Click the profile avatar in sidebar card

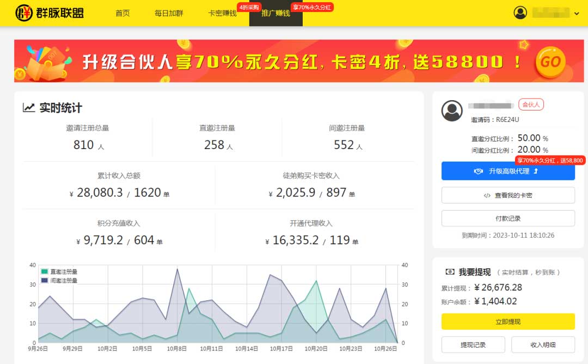pyautogui.click(x=452, y=111)
